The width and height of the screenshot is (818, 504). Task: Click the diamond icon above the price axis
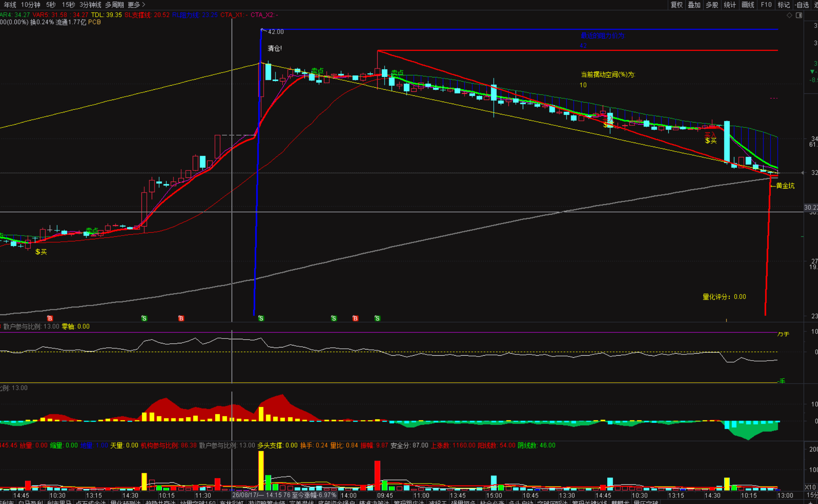click(x=789, y=15)
